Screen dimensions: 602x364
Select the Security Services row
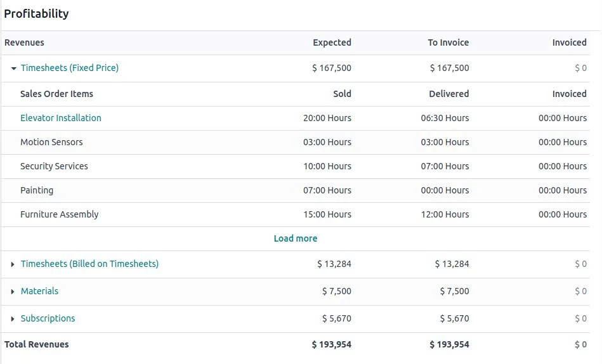54,166
